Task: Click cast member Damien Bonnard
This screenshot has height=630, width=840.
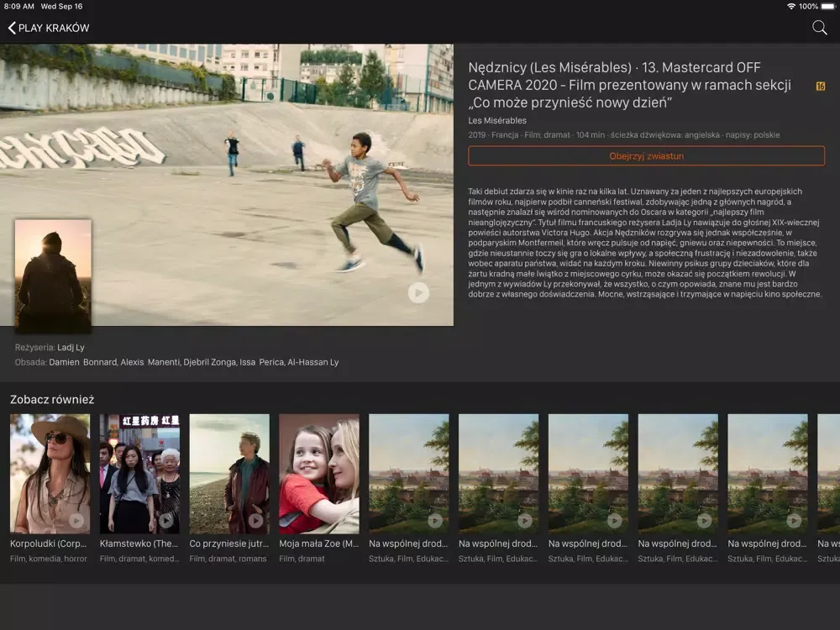Action: 82,362
